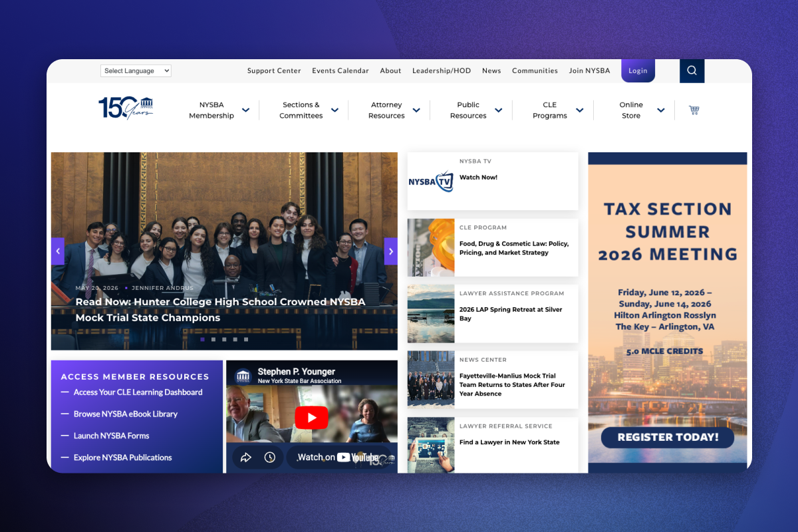The width and height of the screenshot is (798, 532).
Task: Click the Silver Bay lake thumbnail
Action: click(x=431, y=314)
